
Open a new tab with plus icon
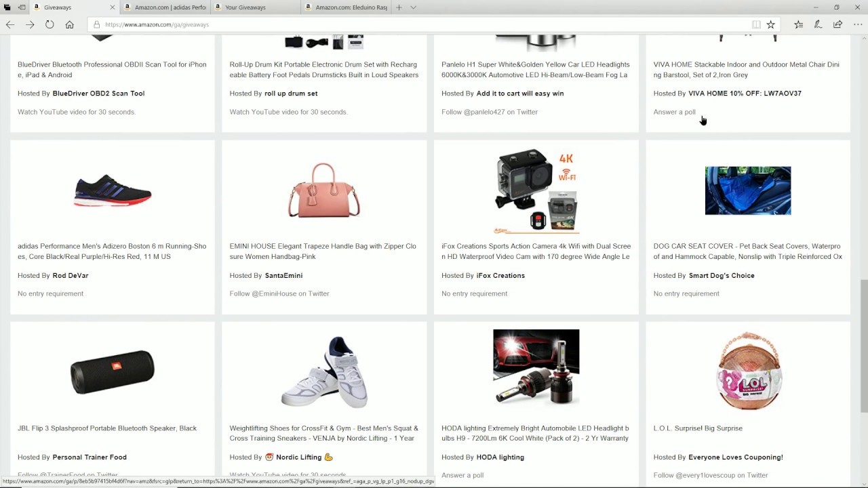click(x=399, y=7)
